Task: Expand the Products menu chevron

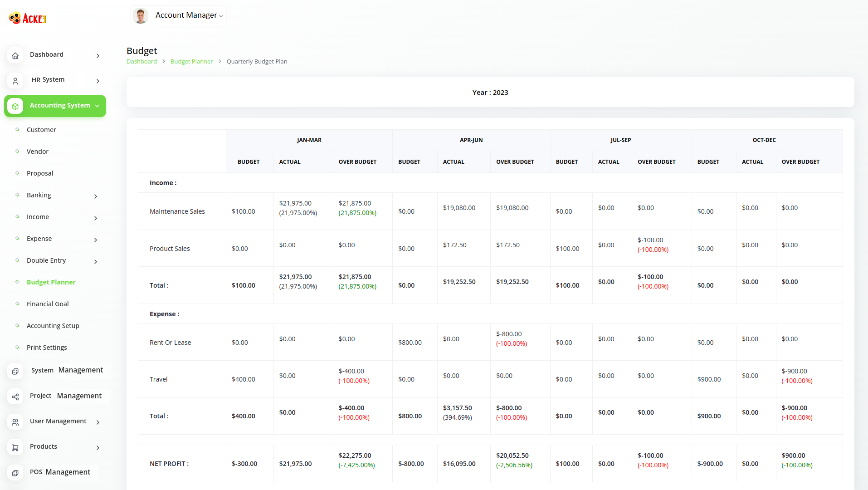Action: [x=98, y=447]
